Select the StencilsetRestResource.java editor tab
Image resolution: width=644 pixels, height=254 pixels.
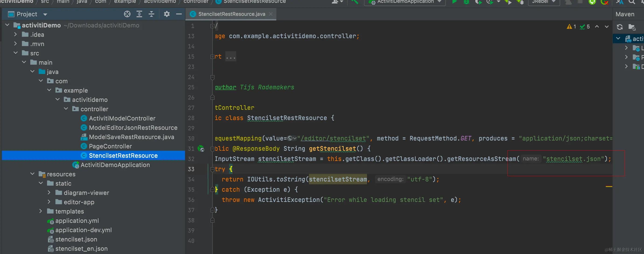pos(231,14)
